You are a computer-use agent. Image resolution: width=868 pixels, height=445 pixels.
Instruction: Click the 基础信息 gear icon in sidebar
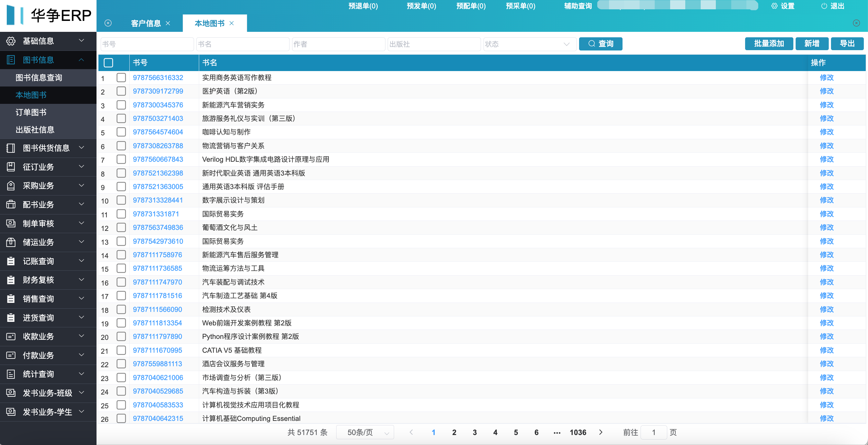[11, 41]
